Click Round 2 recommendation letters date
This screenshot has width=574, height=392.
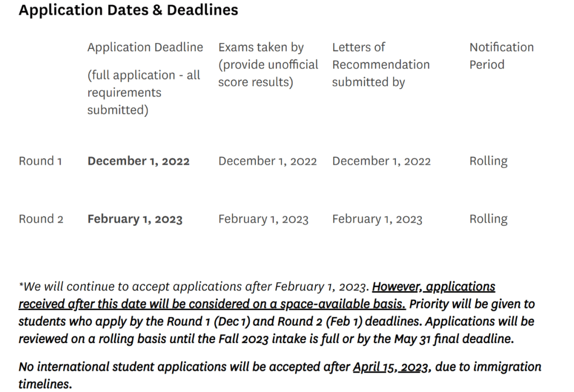(377, 219)
